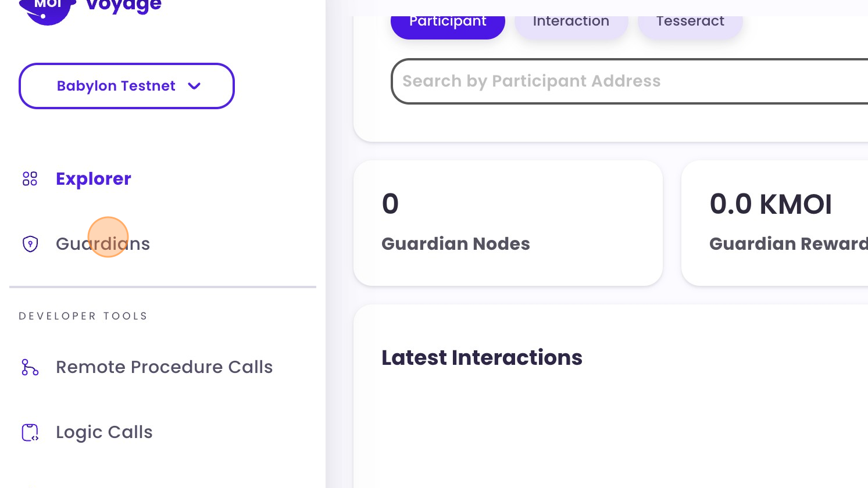Click the chevron next to Babylon Testnet
Viewport: 868px width, 488px height.
click(195, 86)
